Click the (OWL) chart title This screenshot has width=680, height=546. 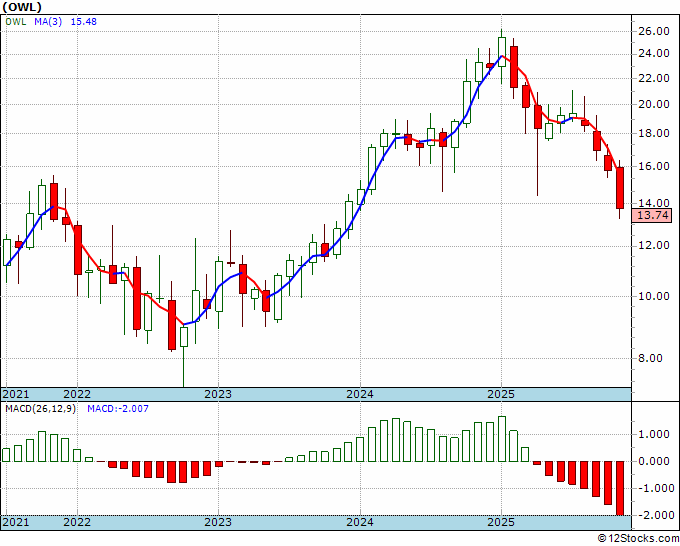(22, 7)
